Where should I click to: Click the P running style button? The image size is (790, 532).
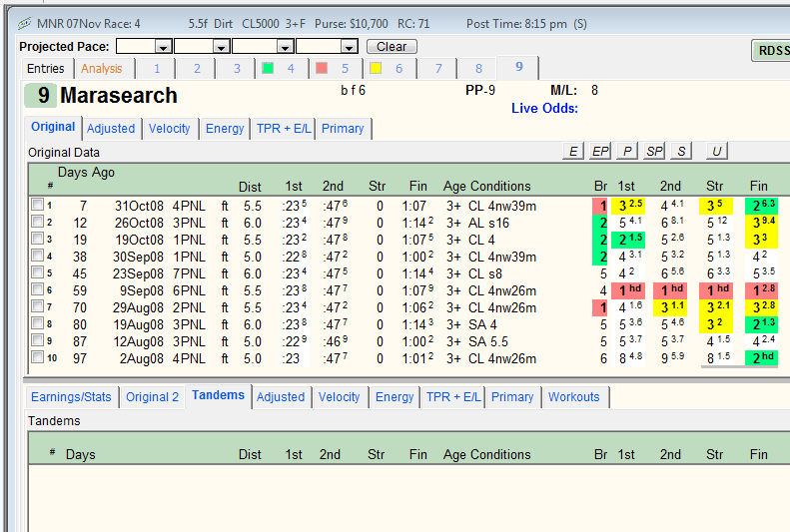click(627, 151)
